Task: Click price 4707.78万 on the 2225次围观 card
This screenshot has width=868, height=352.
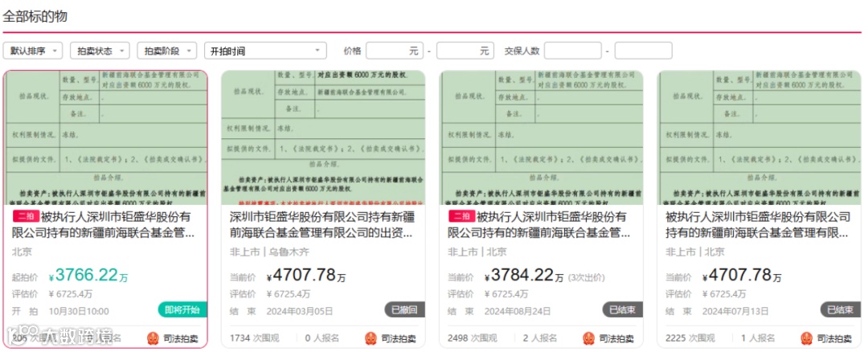Action: coord(743,275)
